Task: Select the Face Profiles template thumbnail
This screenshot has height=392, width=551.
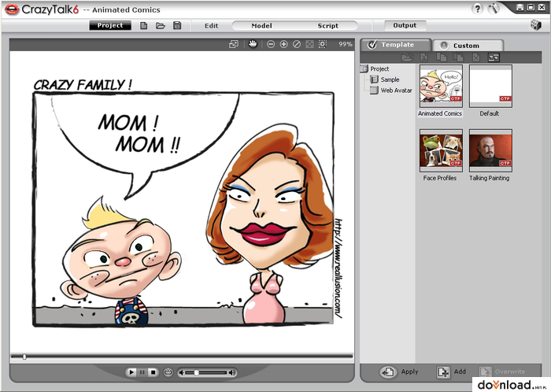Action: click(441, 150)
